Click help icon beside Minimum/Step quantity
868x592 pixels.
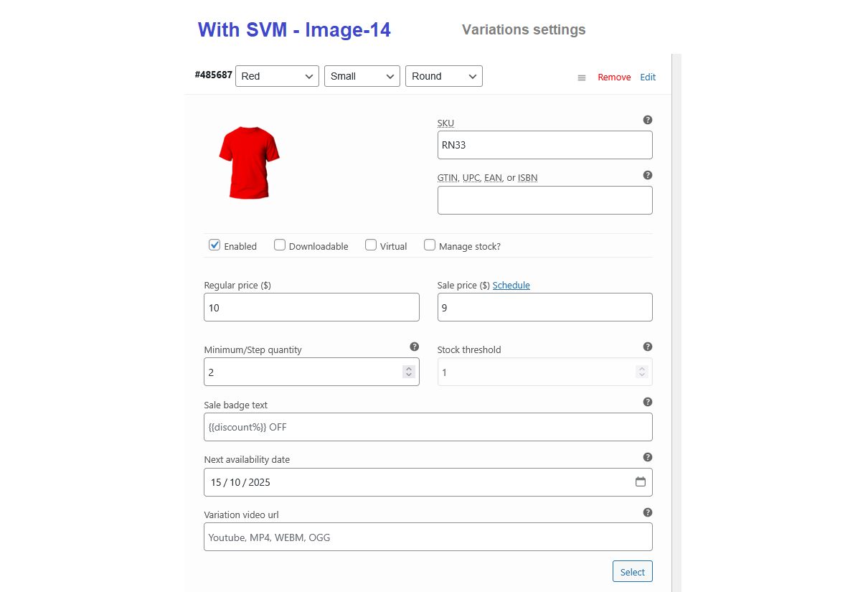(x=414, y=347)
